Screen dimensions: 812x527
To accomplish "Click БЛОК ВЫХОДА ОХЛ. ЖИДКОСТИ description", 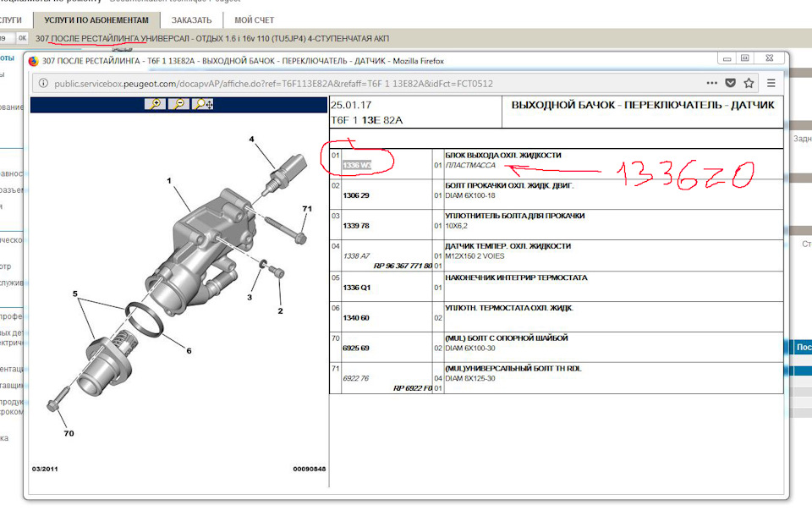I will (x=502, y=155).
